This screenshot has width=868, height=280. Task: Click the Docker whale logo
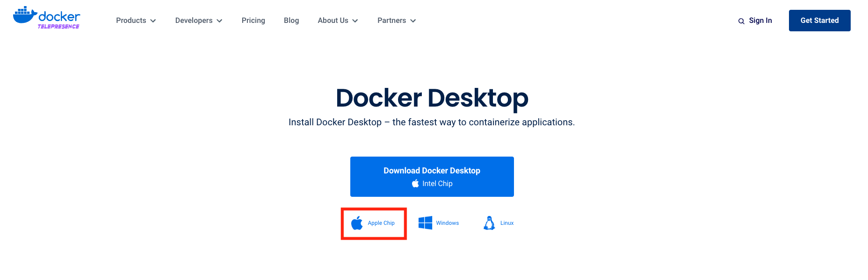(25, 15)
